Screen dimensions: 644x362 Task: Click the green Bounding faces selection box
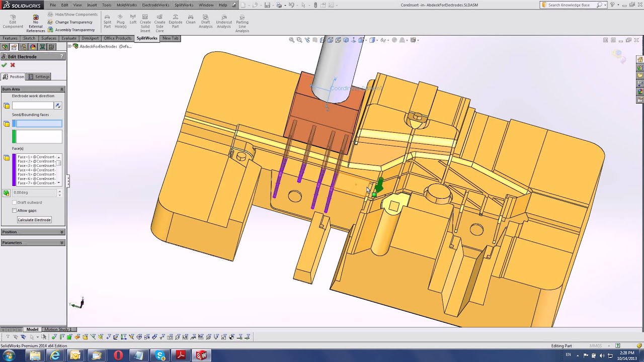tap(37, 136)
